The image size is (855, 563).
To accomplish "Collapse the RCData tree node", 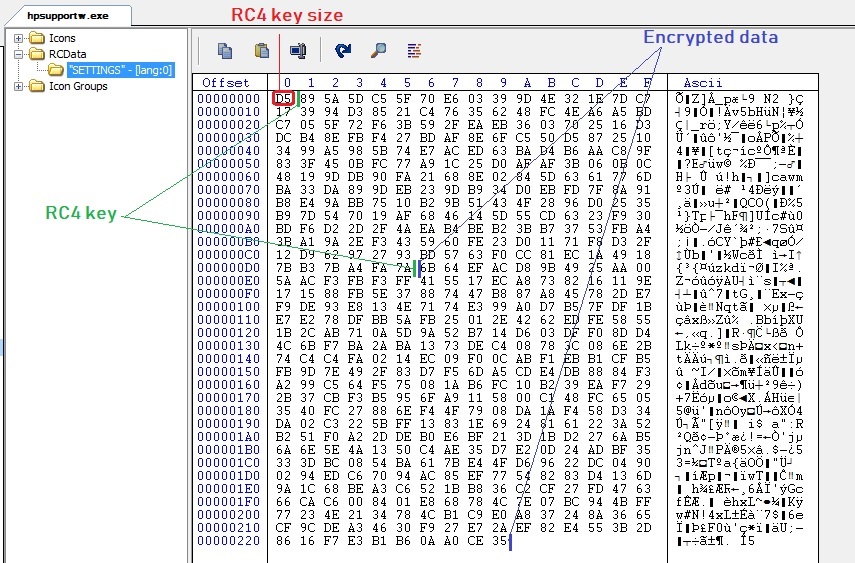I will click(x=19, y=54).
